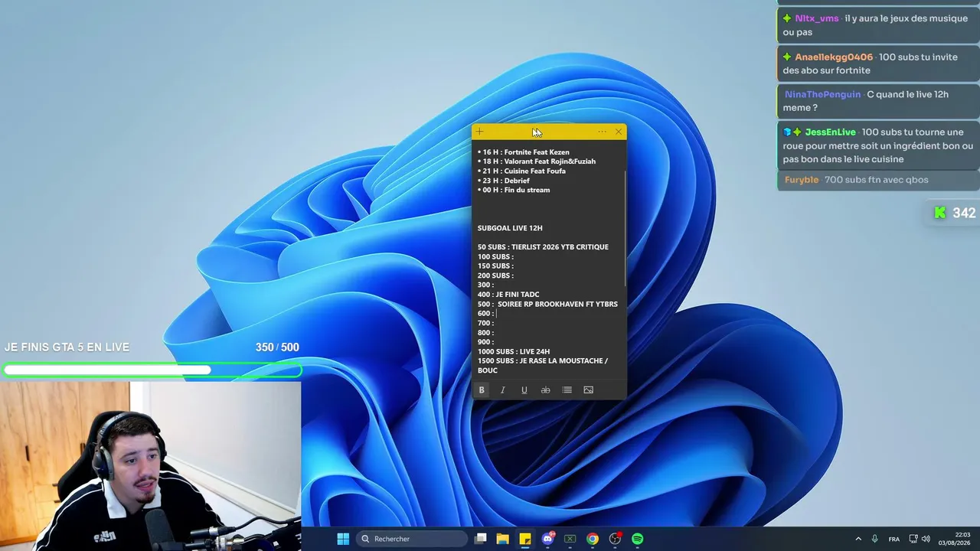Image resolution: width=980 pixels, height=551 pixels.
Task: Place cursor on the "900 :" line
Action: pyautogui.click(x=486, y=342)
